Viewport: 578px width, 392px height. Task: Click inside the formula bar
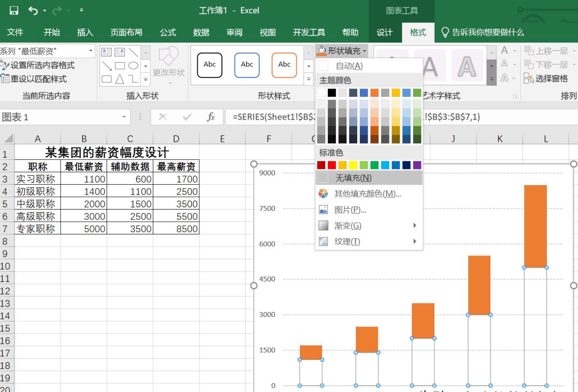click(x=402, y=117)
